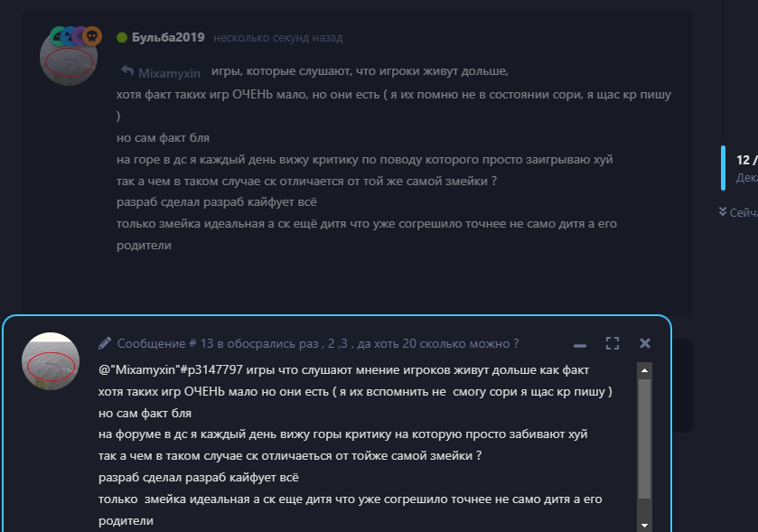Click the composer scrollbar up arrow

point(644,370)
